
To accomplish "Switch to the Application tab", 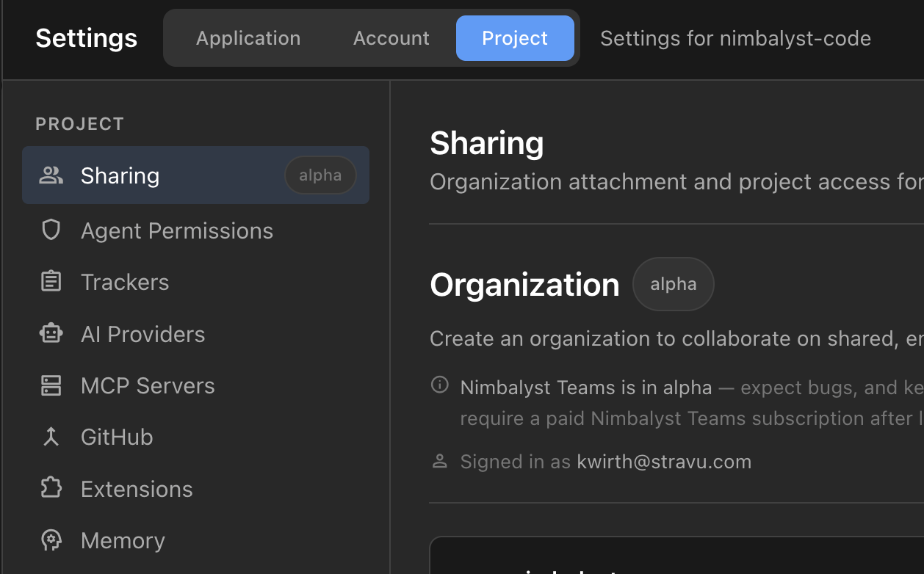I will pyautogui.click(x=248, y=38).
